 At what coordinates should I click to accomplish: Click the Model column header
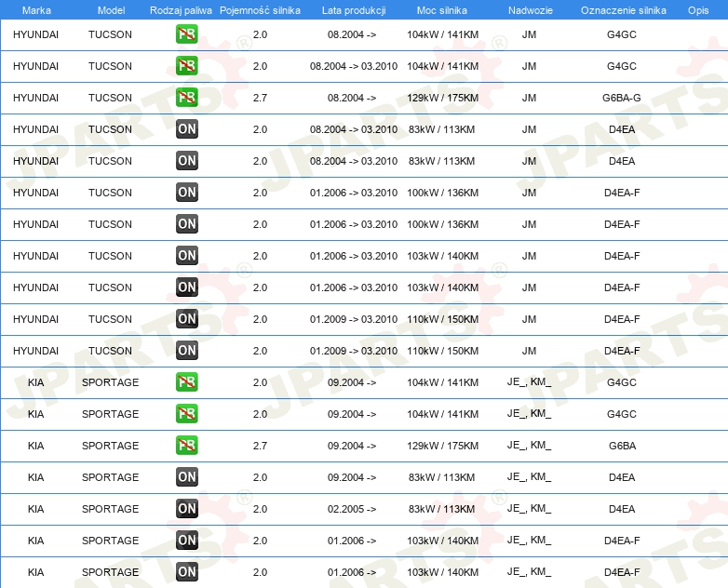(111, 10)
